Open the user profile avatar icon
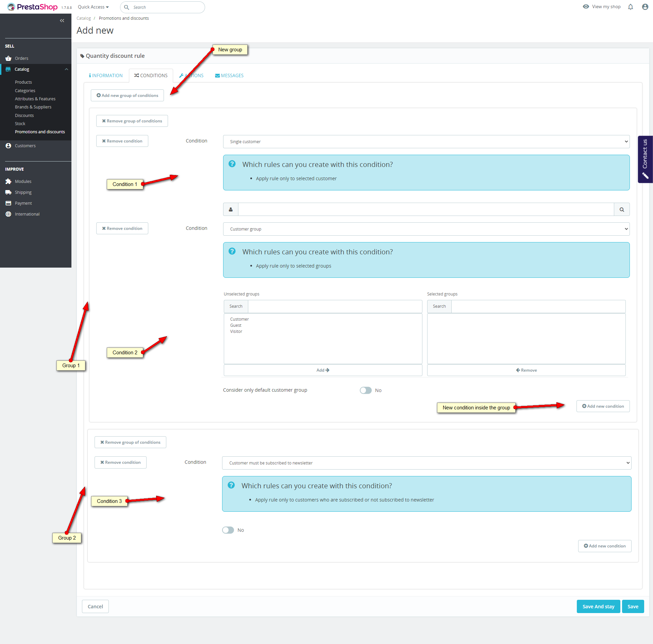This screenshot has height=644, width=653. pyautogui.click(x=645, y=7)
